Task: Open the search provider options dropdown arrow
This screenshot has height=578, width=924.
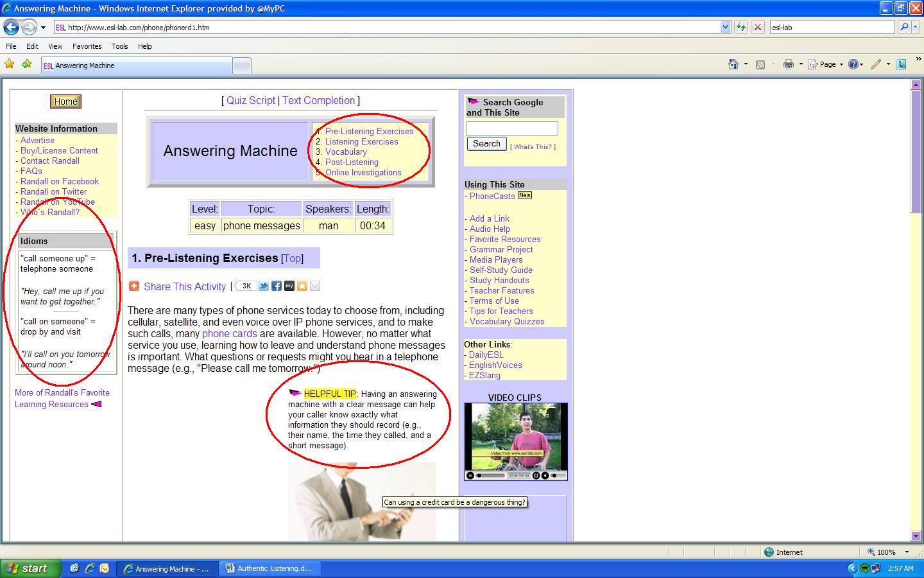Action: pyautogui.click(x=915, y=27)
